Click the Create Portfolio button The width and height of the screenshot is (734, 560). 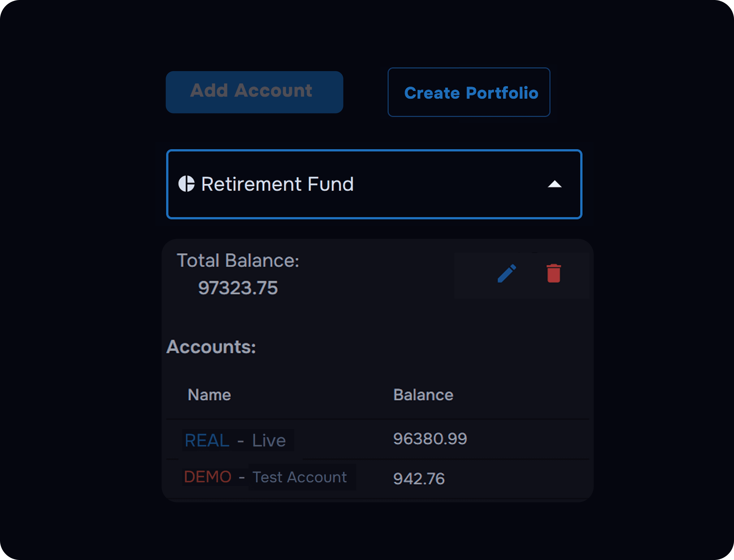[x=469, y=92]
